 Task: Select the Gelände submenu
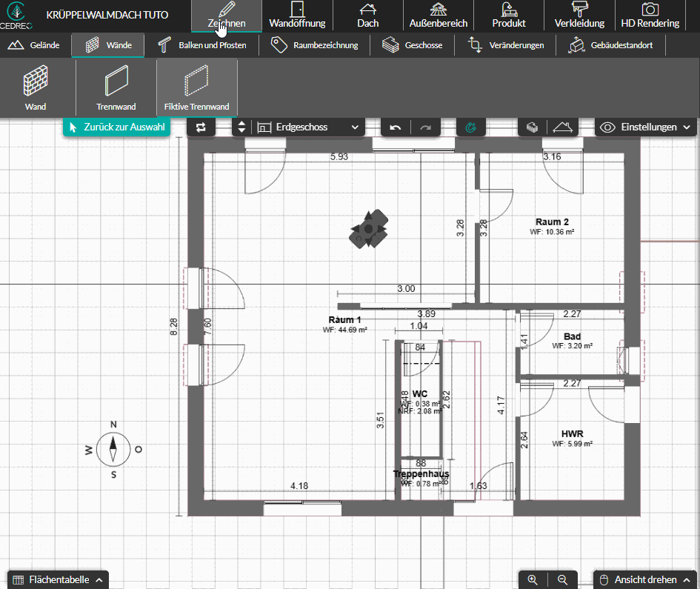(x=34, y=45)
